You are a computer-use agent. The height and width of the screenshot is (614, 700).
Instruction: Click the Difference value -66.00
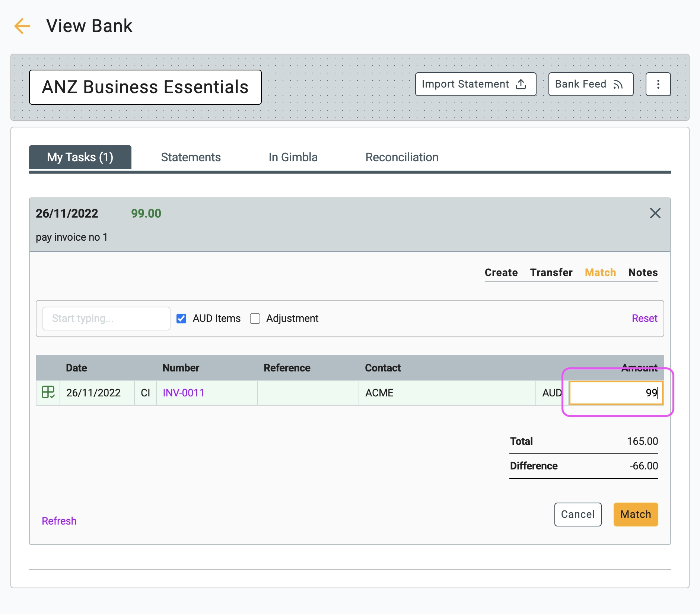coord(643,466)
